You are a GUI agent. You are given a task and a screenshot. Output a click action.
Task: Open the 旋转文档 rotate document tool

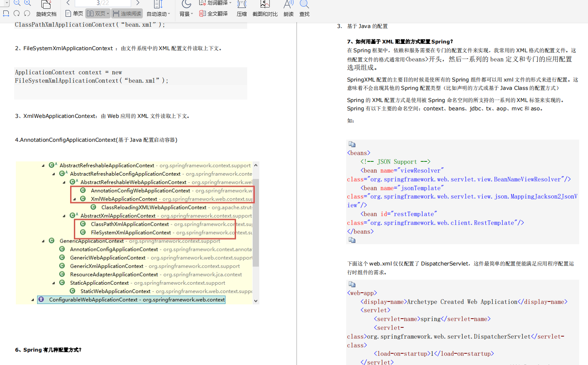(x=46, y=9)
